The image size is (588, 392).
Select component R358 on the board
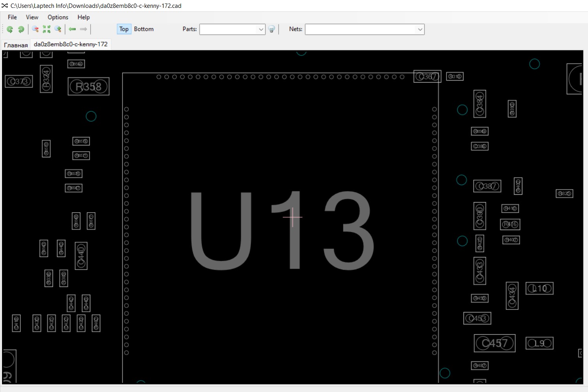(88, 86)
